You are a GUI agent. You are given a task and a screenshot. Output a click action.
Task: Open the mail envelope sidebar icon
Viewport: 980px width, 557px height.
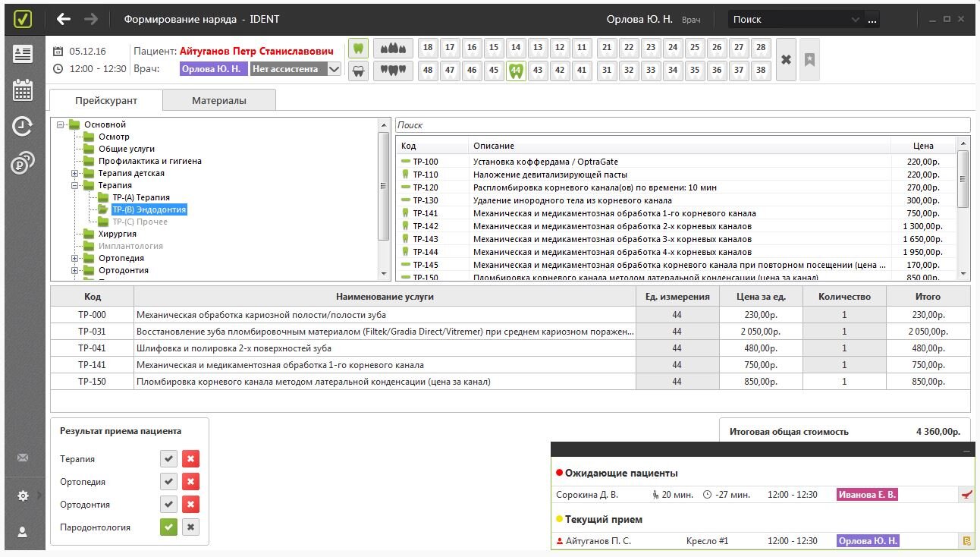(23, 458)
